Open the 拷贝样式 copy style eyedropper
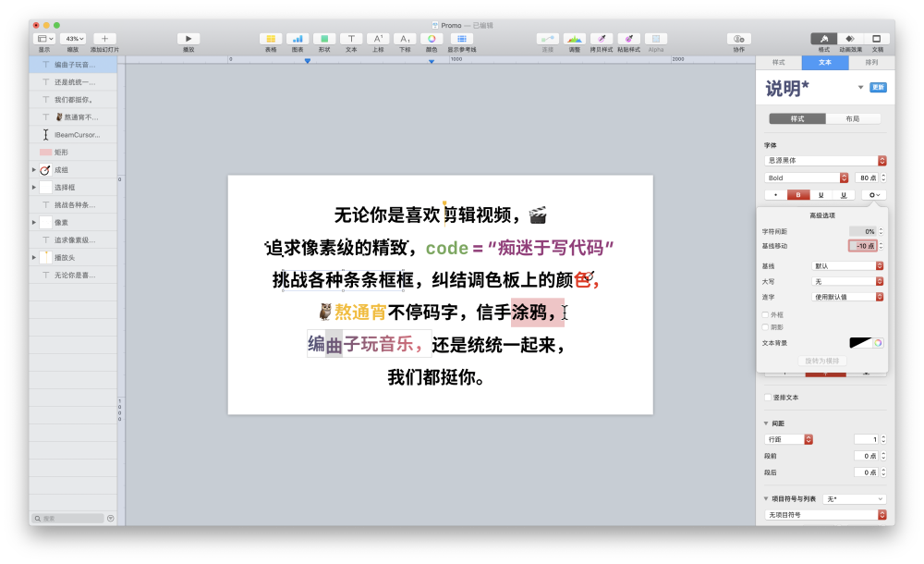Image resolution: width=924 pixels, height=564 pixels. point(600,40)
